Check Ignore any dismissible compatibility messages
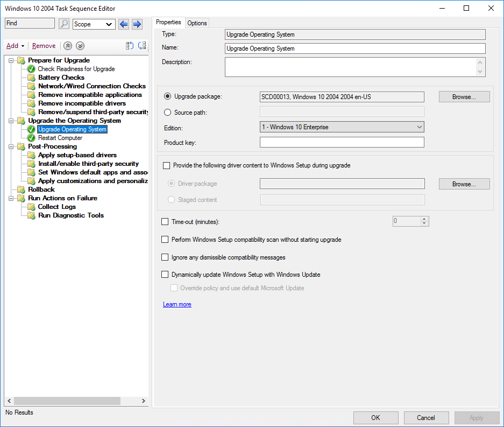This screenshot has width=504, height=427. pos(165,257)
